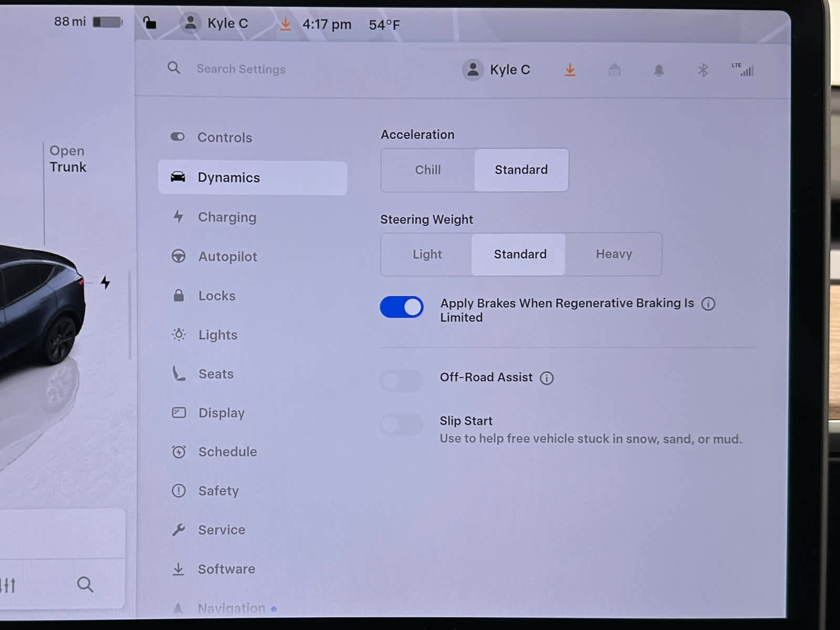
Task: Set steering weight to Light
Action: tap(427, 255)
